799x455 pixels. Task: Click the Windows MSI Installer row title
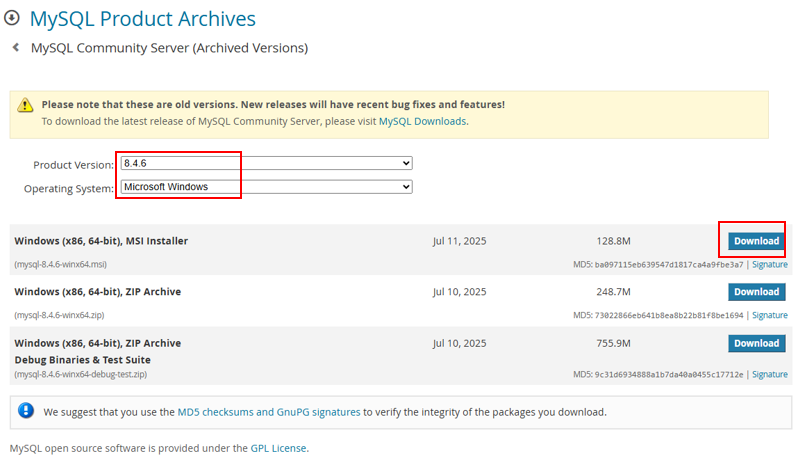pyautogui.click(x=101, y=241)
